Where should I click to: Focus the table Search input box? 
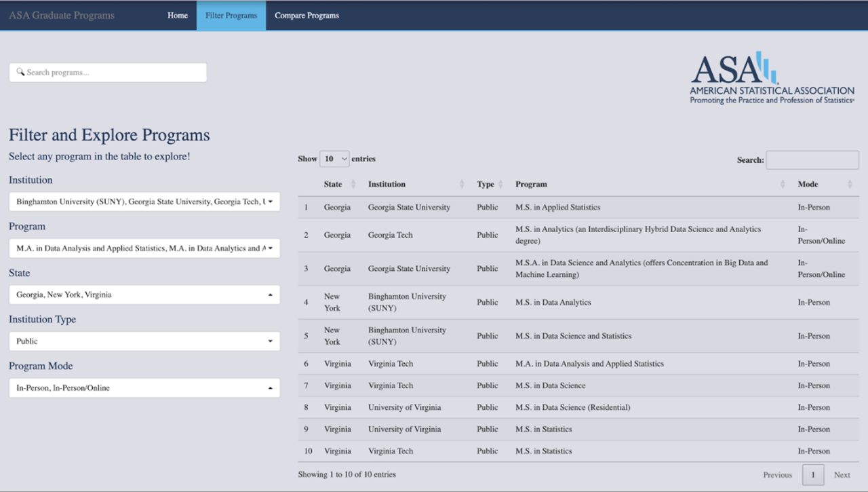coord(812,160)
